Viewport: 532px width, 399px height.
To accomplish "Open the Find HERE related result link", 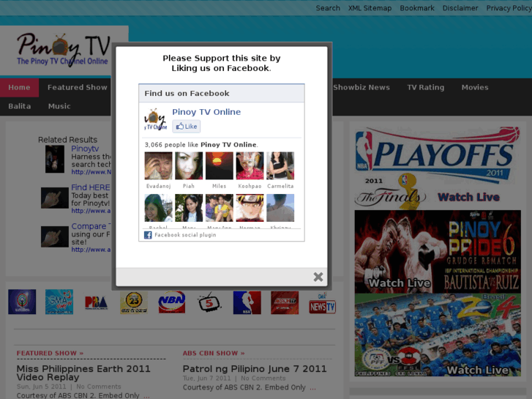I will pos(91,187).
